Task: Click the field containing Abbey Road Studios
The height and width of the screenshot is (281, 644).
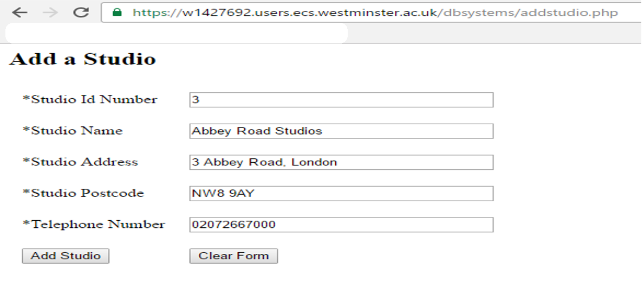Action: pyautogui.click(x=341, y=131)
